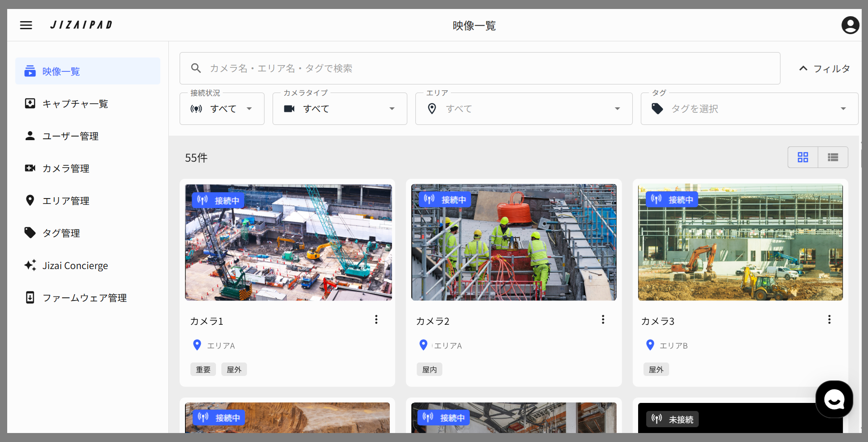This screenshot has width=868, height=442.
Task: Open the カメラ2 video thumbnail
Action: pos(514,243)
